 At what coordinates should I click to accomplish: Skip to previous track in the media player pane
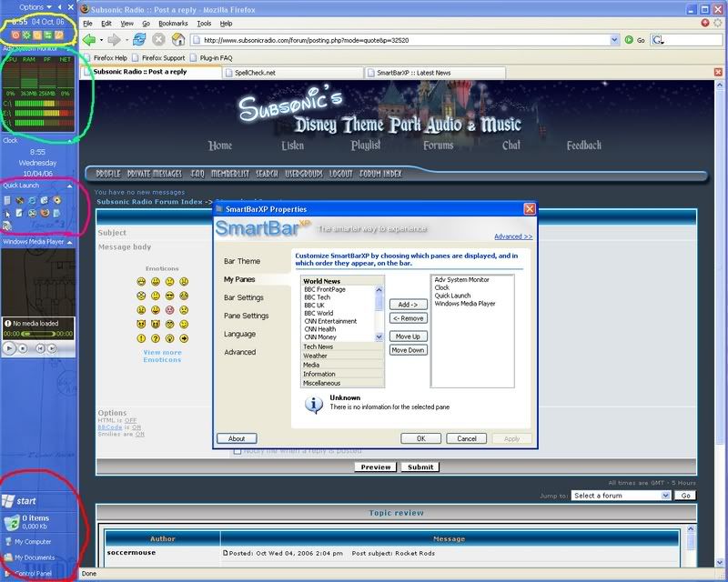pyautogui.click(x=40, y=348)
